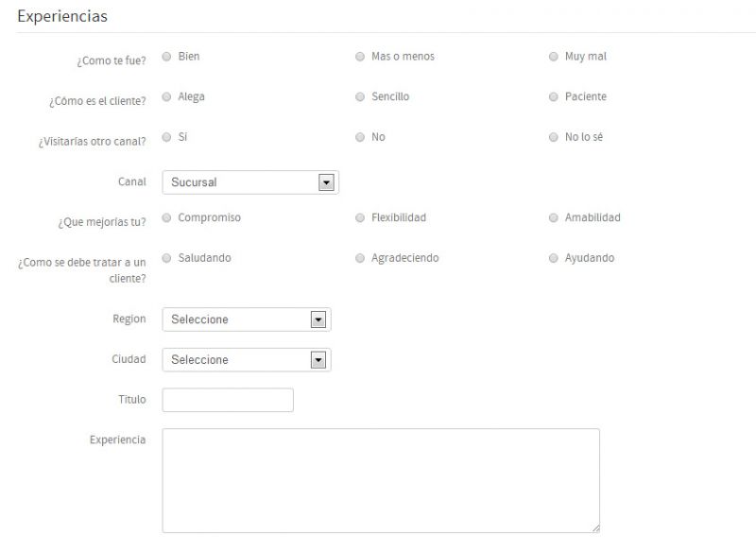The height and width of the screenshot is (552, 756).
Task: Focus the Titulo text field
Action: point(228,400)
